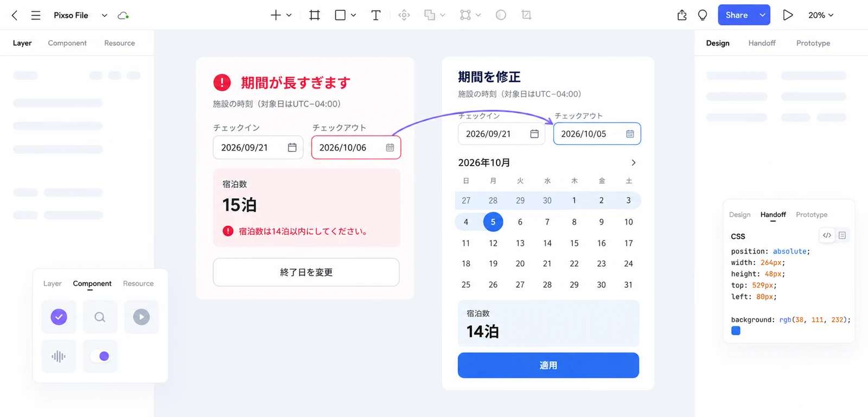This screenshot has width=868, height=417.
Task: Go to next month in calendar
Action: pos(633,162)
